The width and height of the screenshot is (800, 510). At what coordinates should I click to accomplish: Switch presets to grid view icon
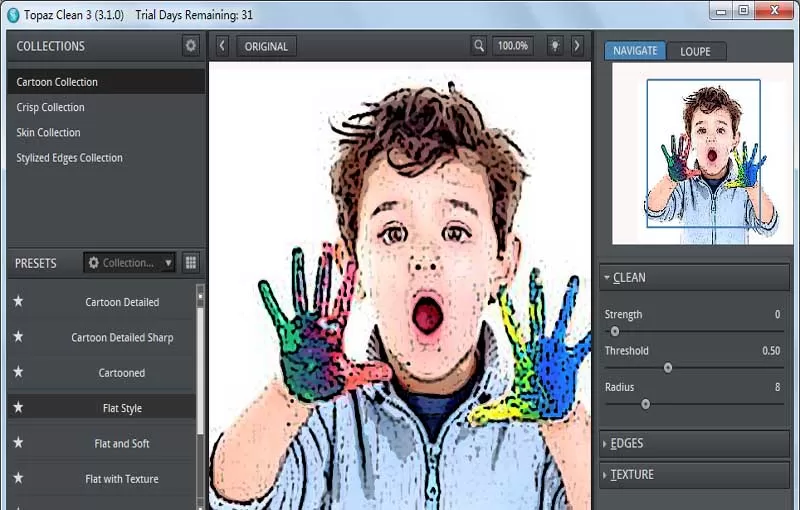coord(191,263)
